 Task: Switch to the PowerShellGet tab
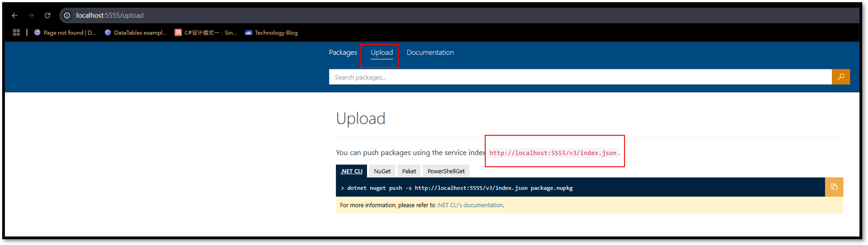pyautogui.click(x=446, y=171)
